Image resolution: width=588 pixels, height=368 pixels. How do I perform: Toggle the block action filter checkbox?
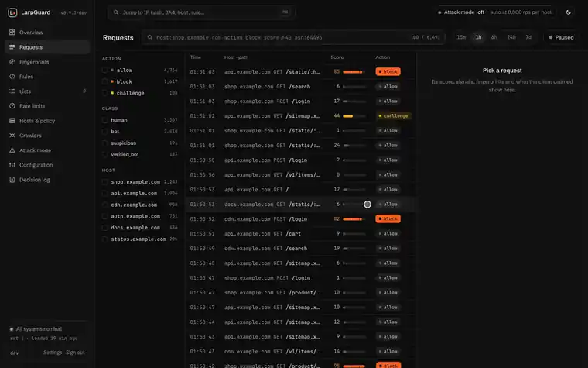click(x=105, y=81)
